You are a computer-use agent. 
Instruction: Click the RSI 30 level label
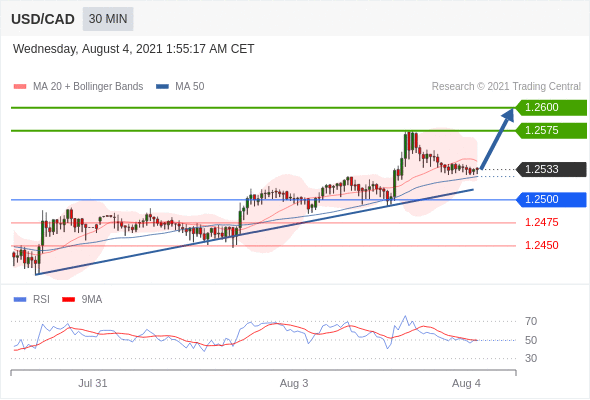tap(531, 358)
